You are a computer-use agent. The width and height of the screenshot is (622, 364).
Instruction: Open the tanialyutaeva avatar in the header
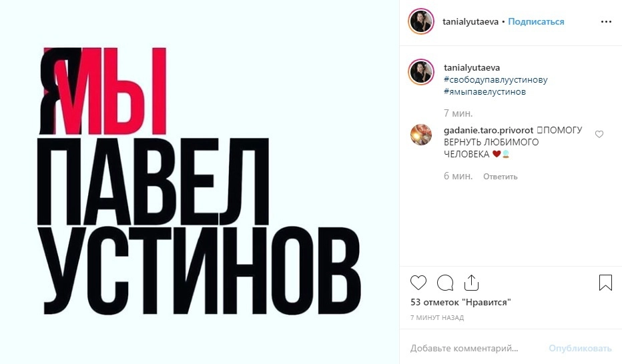421,21
